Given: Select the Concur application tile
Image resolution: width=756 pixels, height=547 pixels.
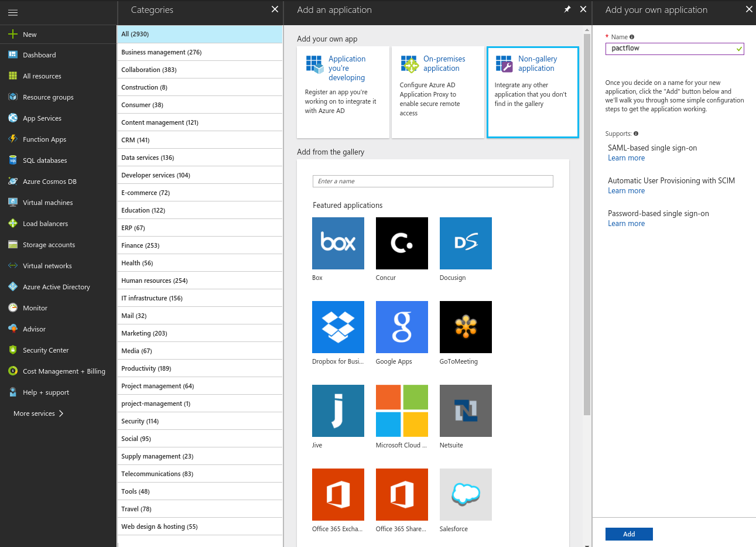Looking at the screenshot, I should [402, 243].
